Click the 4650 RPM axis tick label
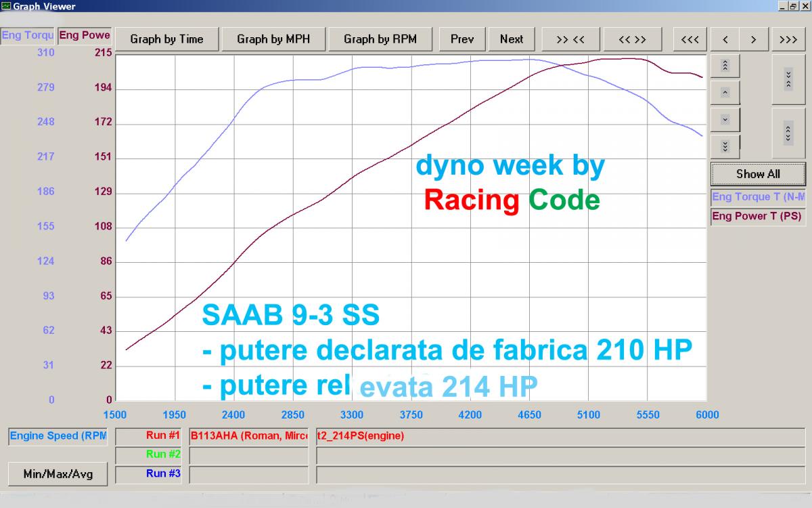The image size is (812, 508). [529, 415]
